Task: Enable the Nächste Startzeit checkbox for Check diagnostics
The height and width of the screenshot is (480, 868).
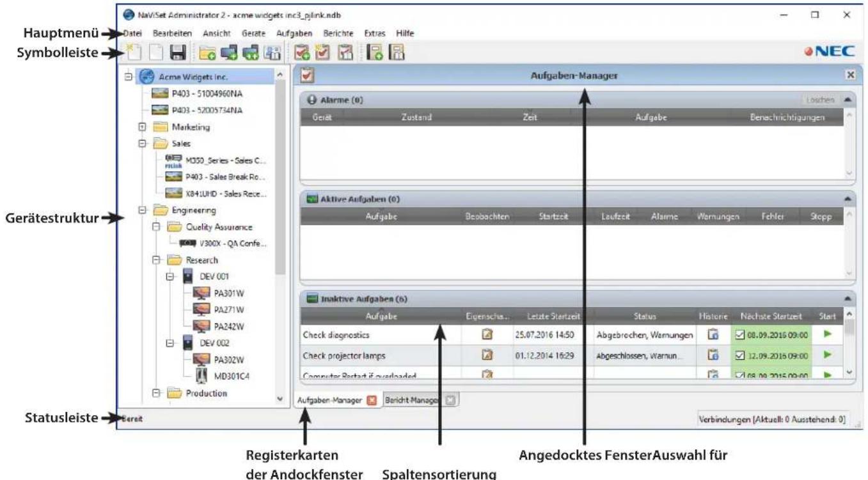Action: click(739, 335)
